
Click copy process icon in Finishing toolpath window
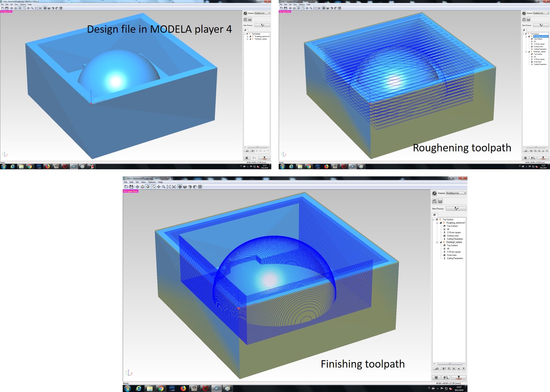click(449, 369)
